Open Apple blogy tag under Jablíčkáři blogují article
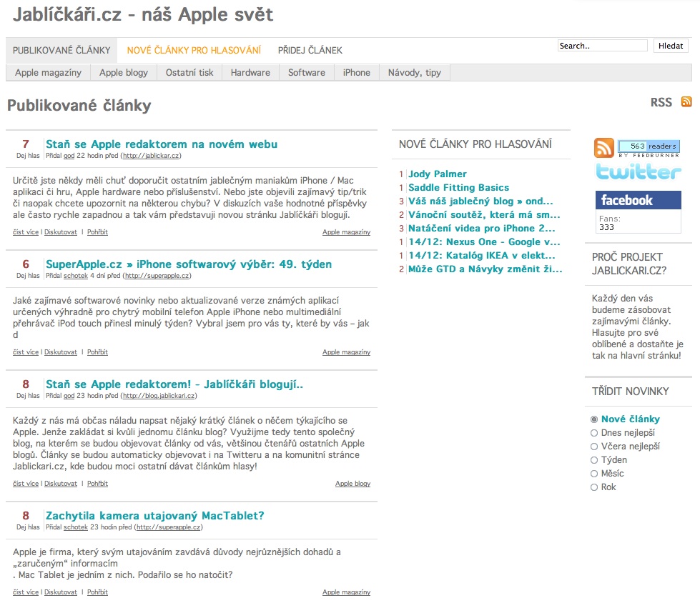The image size is (700, 603). [353, 484]
